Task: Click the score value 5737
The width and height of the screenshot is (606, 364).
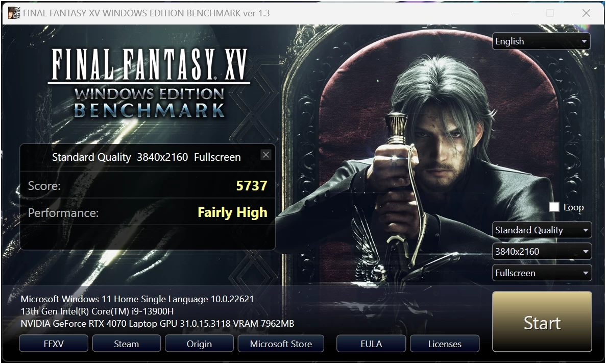Action: click(x=252, y=186)
